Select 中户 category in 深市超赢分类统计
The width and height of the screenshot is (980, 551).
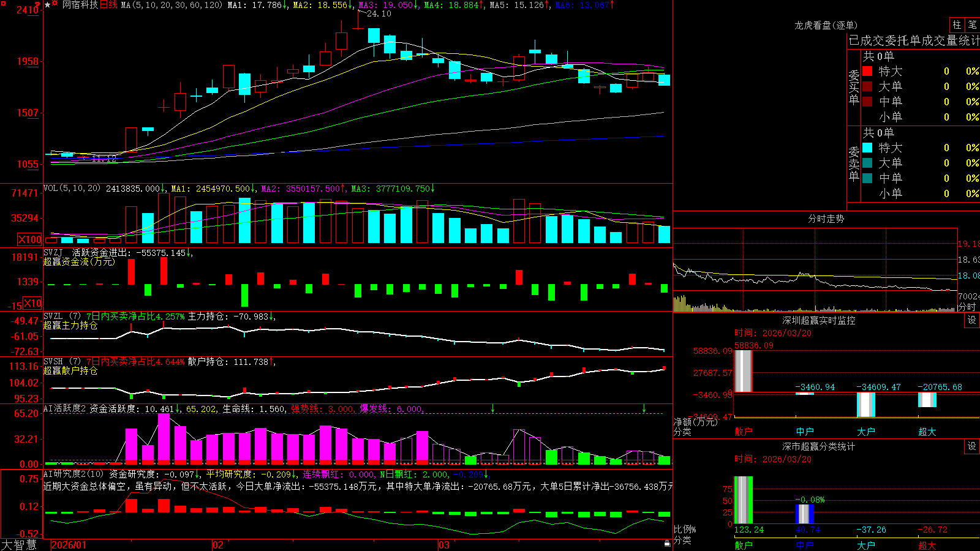tap(805, 545)
